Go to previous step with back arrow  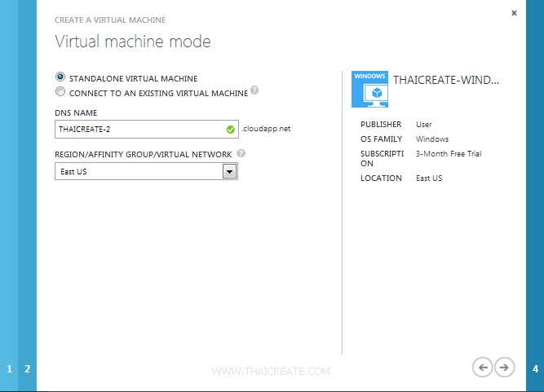[482, 368]
